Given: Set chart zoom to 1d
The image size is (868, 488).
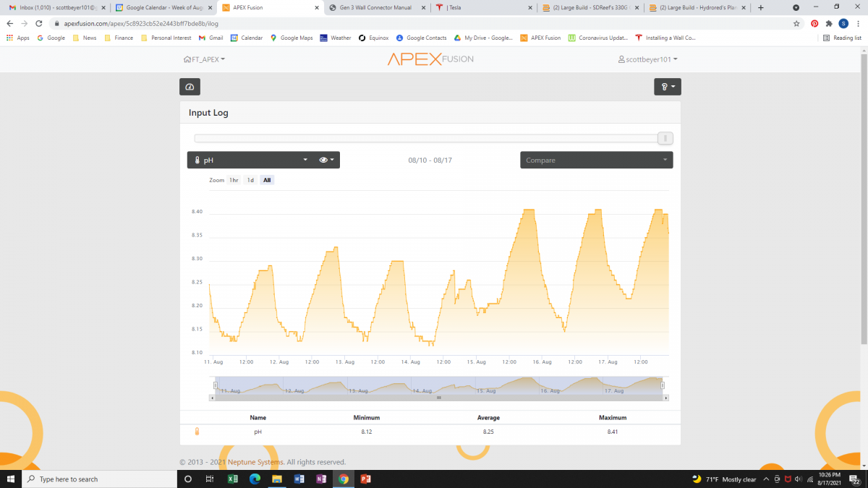Looking at the screenshot, I should (x=250, y=180).
